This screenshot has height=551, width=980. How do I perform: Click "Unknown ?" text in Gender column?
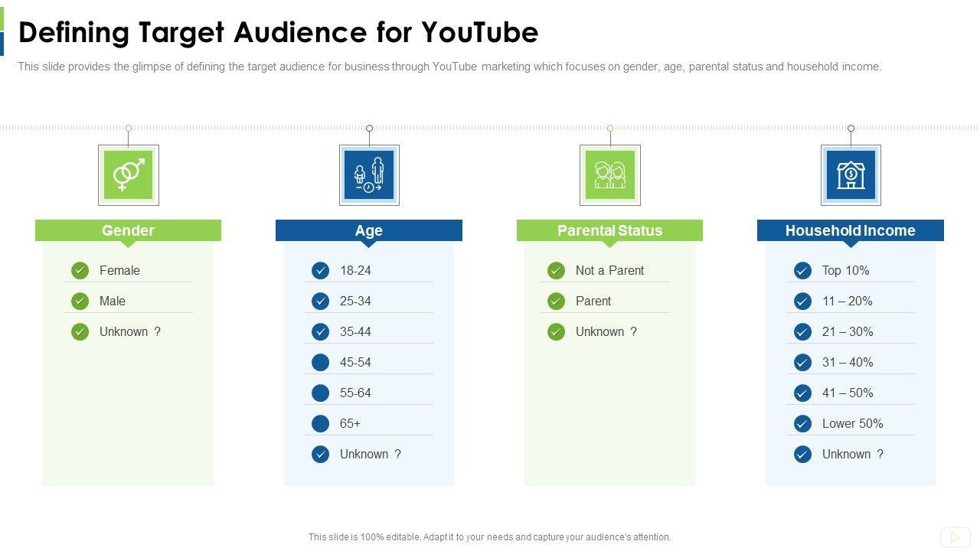tap(130, 331)
